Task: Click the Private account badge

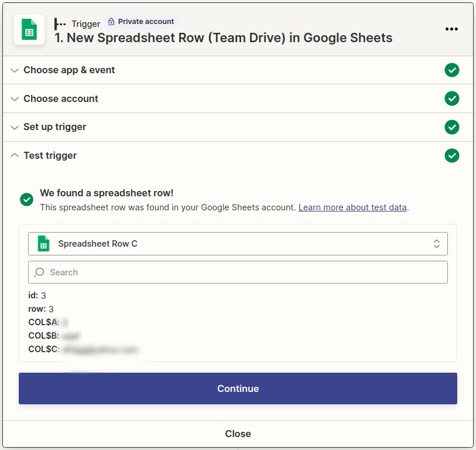Action: [142, 22]
